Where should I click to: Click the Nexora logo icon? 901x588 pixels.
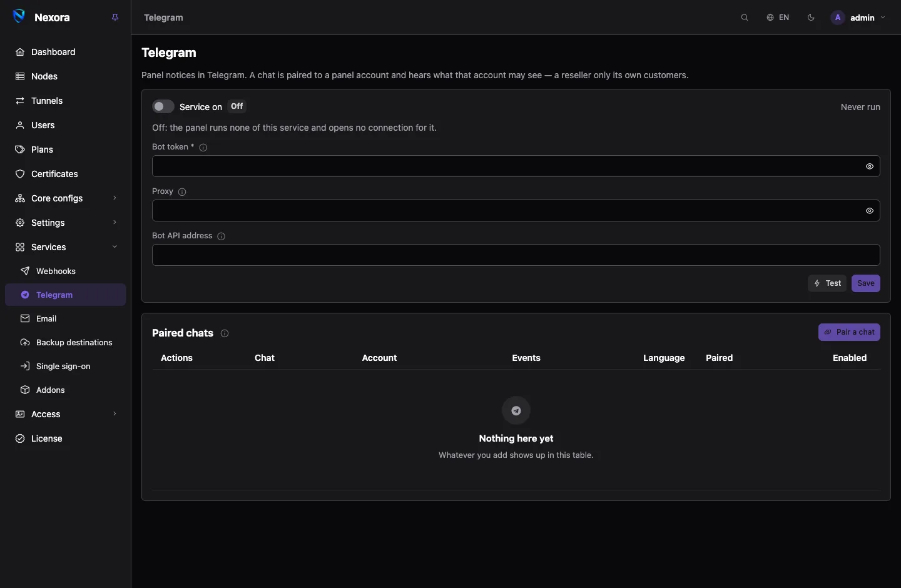[19, 17]
